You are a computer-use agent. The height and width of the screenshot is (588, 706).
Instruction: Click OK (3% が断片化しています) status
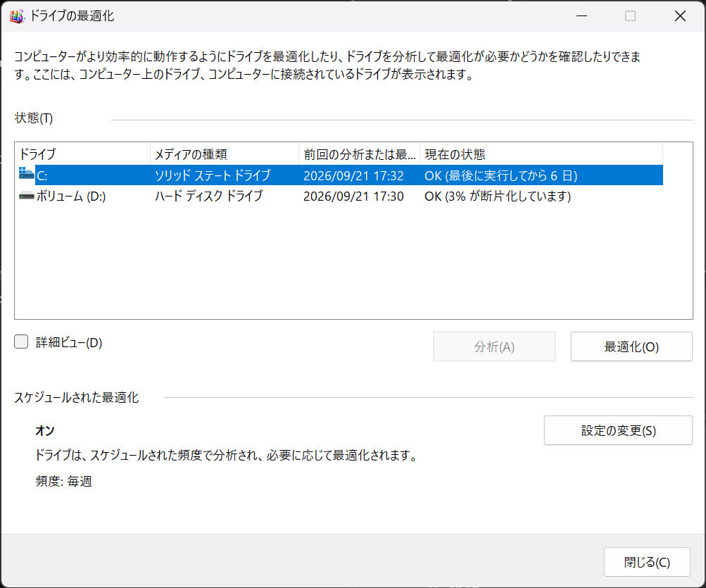pyautogui.click(x=498, y=196)
